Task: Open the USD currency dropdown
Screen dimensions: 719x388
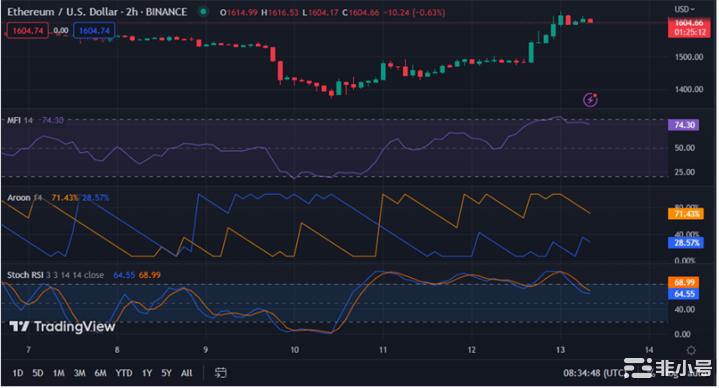Action: [x=684, y=9]
